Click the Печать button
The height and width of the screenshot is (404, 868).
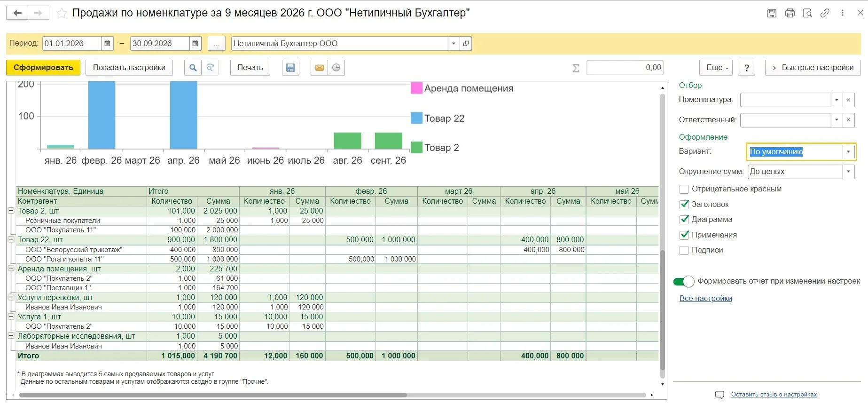click(x=250, y=68)
